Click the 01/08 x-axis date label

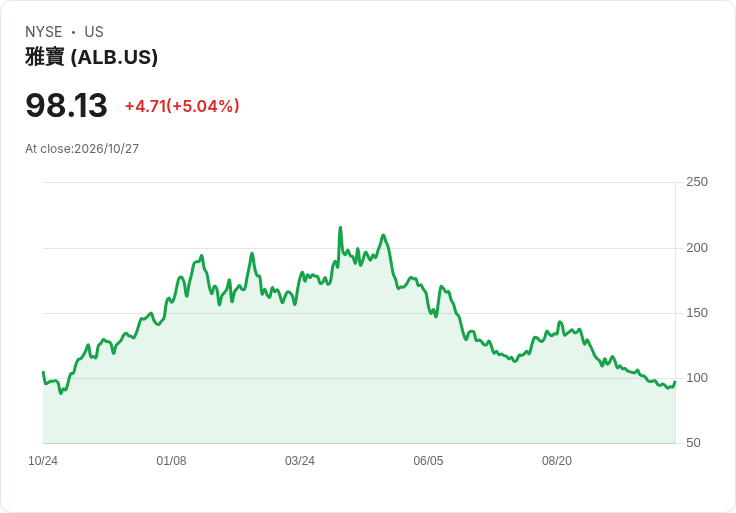point(171,461)
